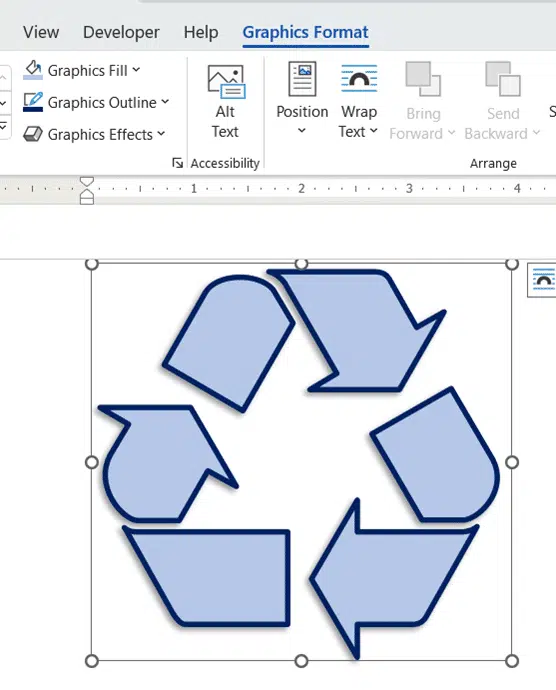The height and width of the screenshot is (690, 556).
Task: Open the Alt Text pane icon
Action: [226, 82]
